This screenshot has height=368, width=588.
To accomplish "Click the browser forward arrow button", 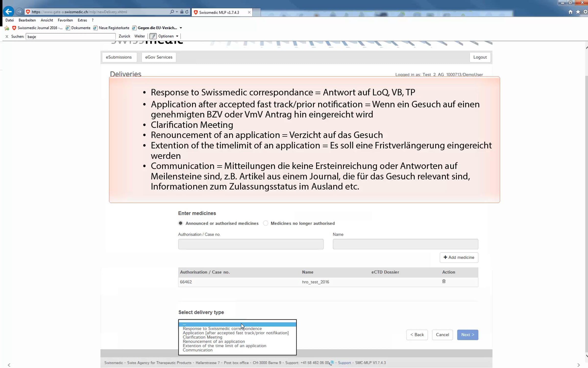I will point(19,12).
